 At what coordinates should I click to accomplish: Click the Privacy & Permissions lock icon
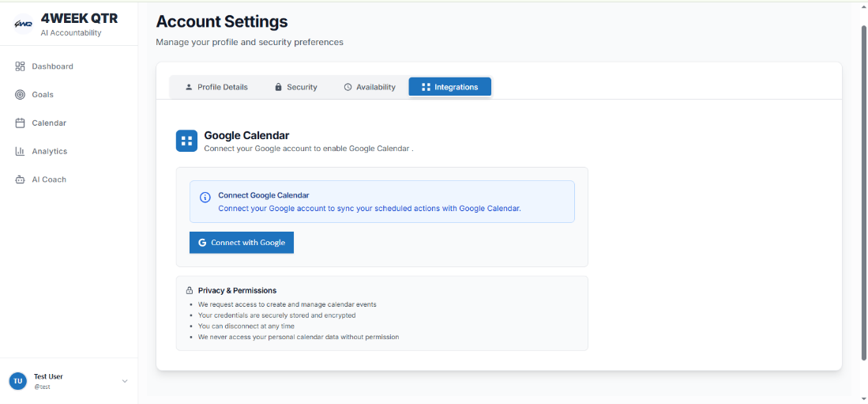click(190, 290)
